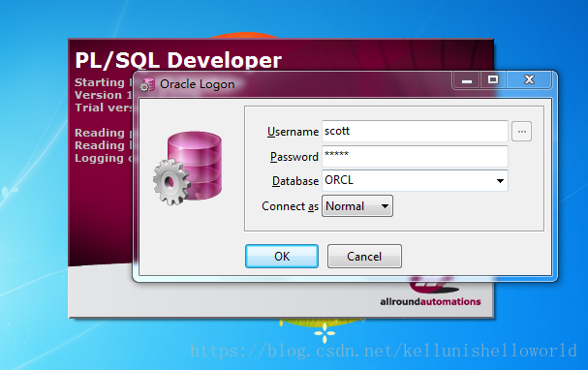The image size is (588, 370).
Task: Open the username browse ellipsis button
Action: pos(521,132)
